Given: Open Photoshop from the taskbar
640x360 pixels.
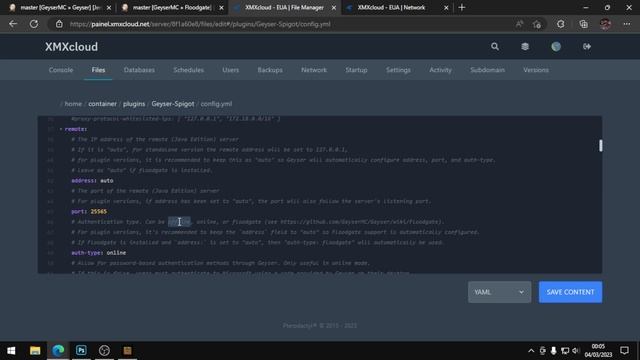Looking at the screenshot, I should click(x=81, y=350).
